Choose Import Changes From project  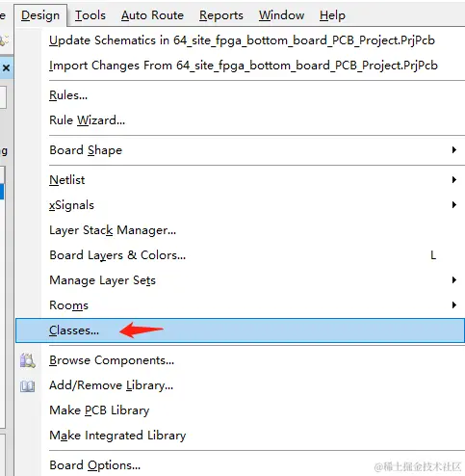pos(244,66)
